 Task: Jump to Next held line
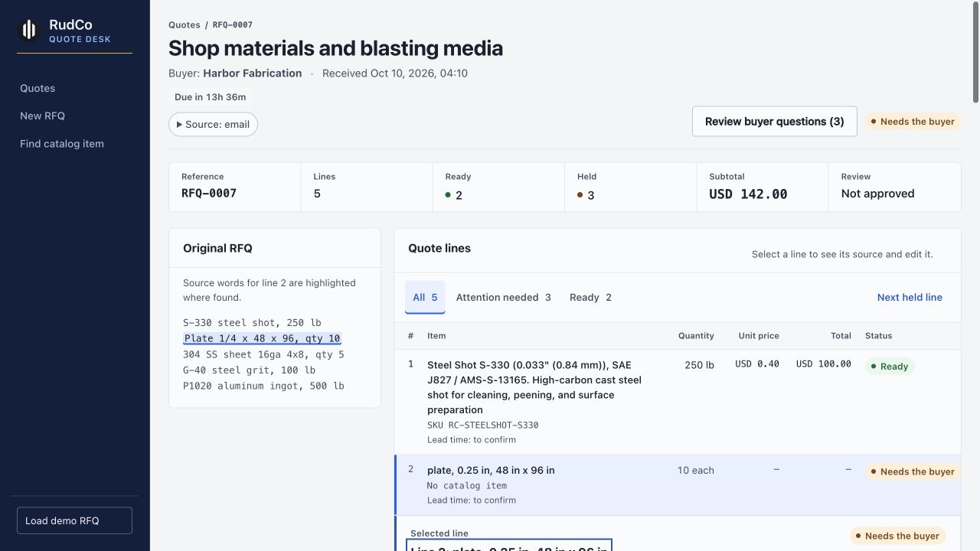coord(910,297)
